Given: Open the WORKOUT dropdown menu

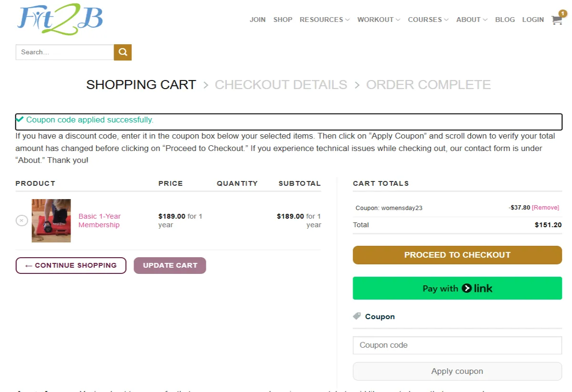Looking at the screenshot, I should click(376, 20).
